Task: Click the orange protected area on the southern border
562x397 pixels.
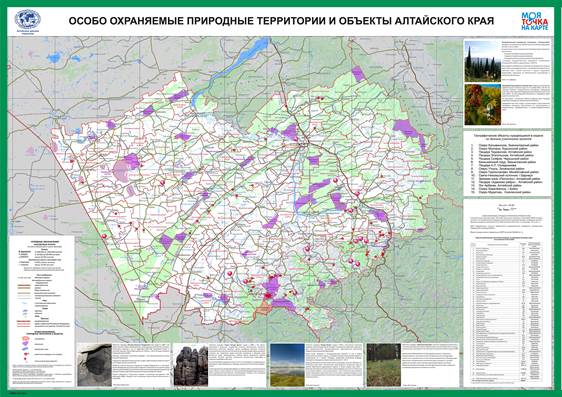Action: click(264, 307)
